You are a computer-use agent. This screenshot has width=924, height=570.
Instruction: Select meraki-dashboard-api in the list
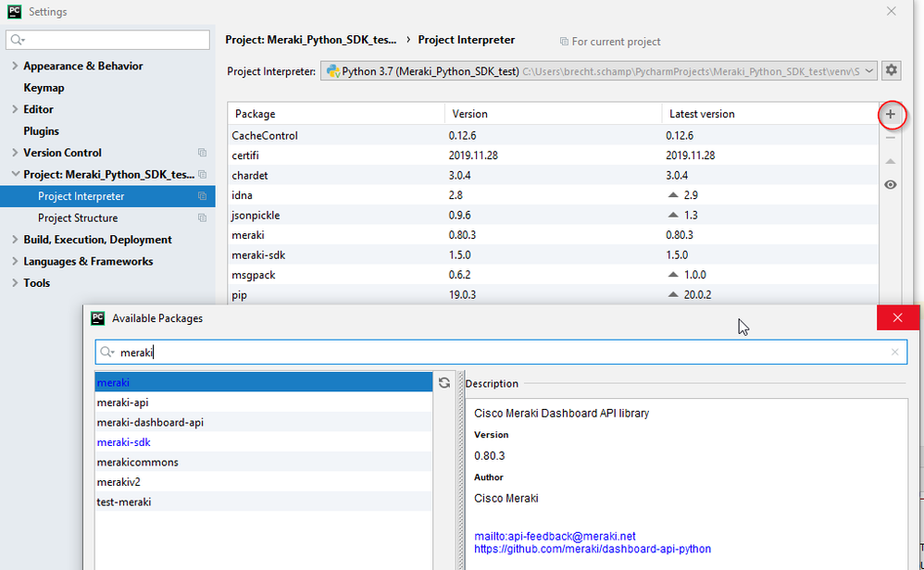[264, 422]
